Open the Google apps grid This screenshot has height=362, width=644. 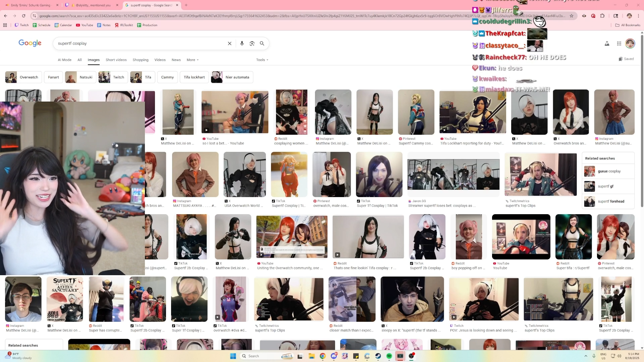click(619, 43)
